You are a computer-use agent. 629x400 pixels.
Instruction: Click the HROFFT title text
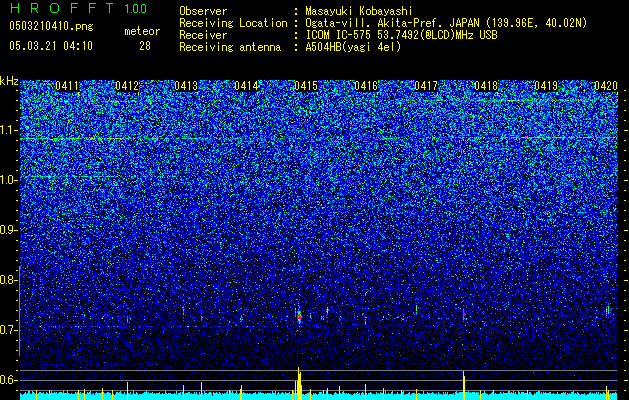[x=63, y=8]
